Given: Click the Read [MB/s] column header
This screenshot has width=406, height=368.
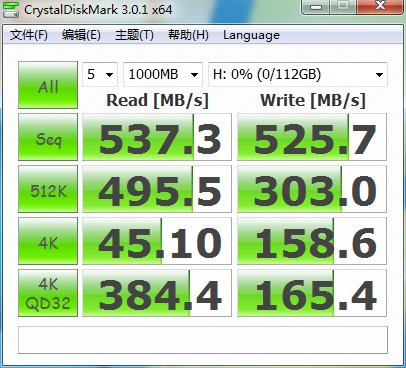Looking at the screenshot, I should click(157, 100).
